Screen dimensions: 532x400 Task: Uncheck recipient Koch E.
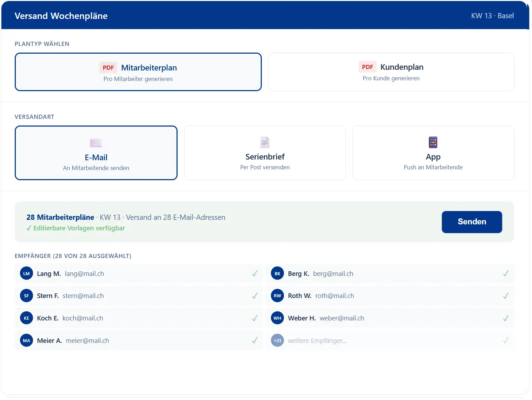pos(255,318)
